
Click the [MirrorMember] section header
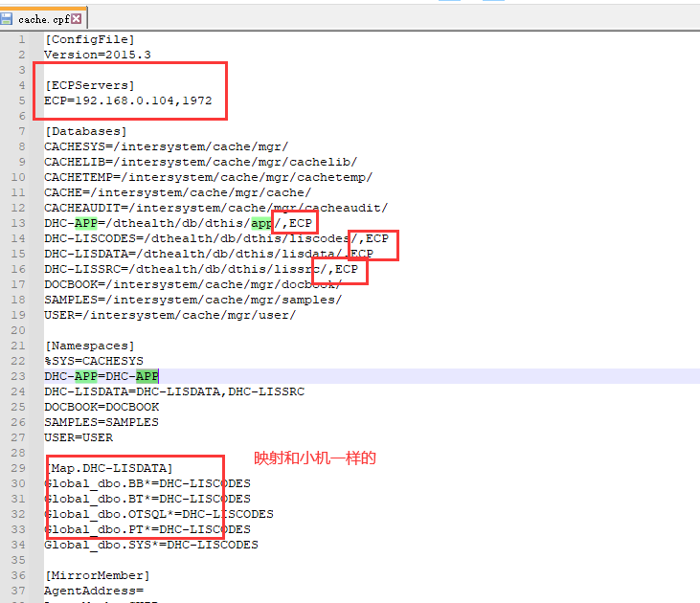97,575
